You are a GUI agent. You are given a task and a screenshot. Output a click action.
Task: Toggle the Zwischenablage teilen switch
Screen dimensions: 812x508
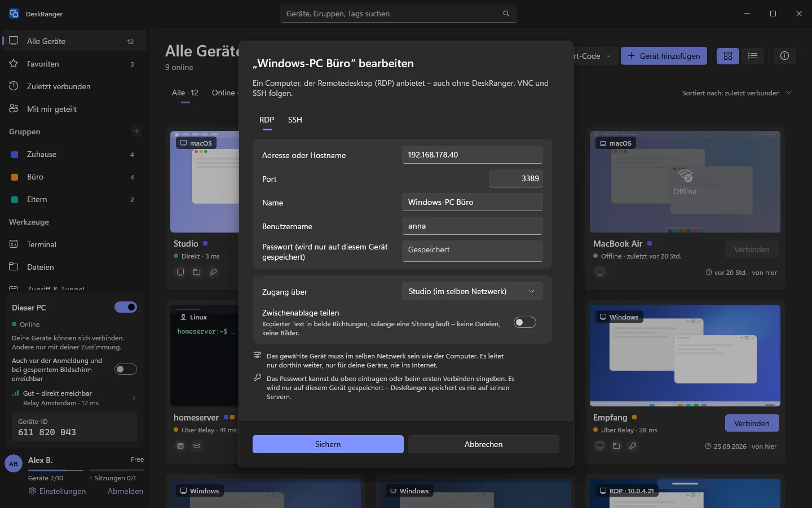[525, 322]
